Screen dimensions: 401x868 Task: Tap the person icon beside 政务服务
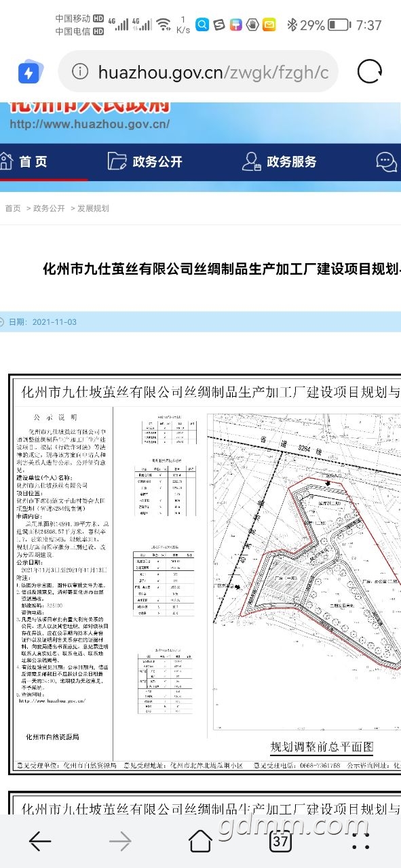(x=251, y=161)
